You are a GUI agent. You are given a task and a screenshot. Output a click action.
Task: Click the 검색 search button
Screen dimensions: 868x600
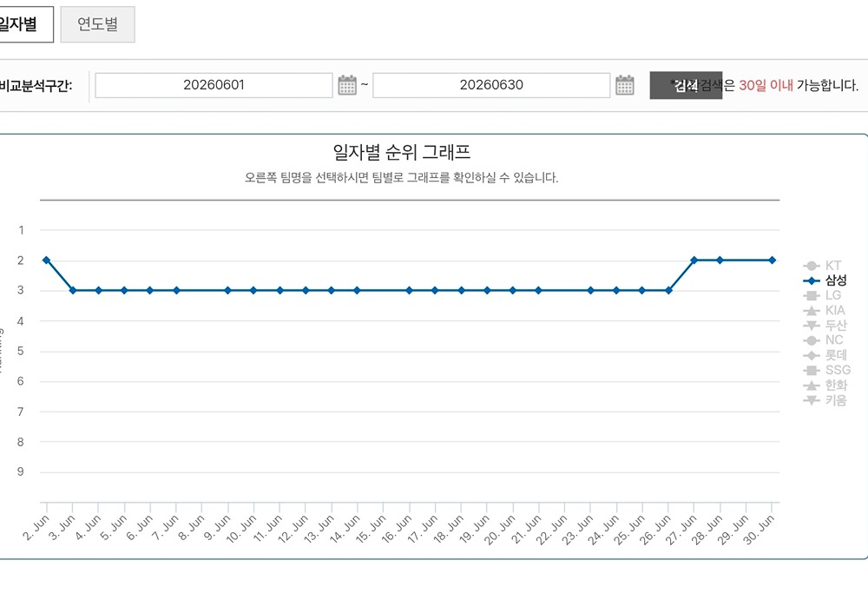coord(686,85)
